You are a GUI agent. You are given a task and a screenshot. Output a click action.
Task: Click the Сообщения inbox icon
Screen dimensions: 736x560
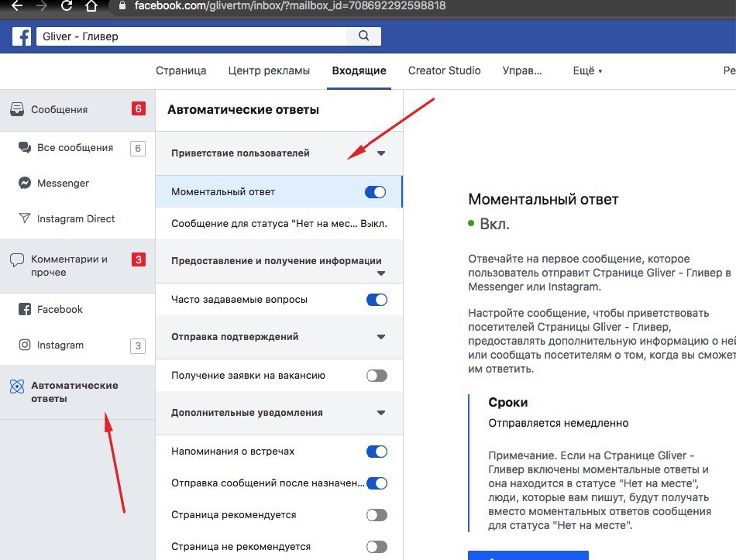[x=17, y=109]
